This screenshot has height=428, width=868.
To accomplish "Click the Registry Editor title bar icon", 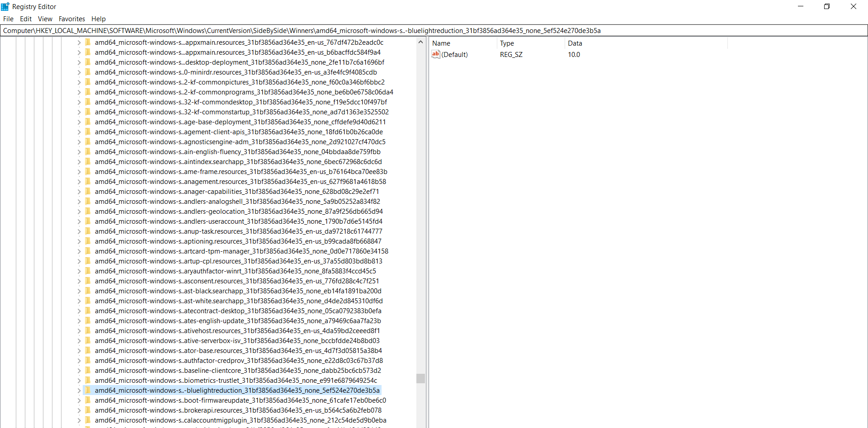I will coord(5,6).
